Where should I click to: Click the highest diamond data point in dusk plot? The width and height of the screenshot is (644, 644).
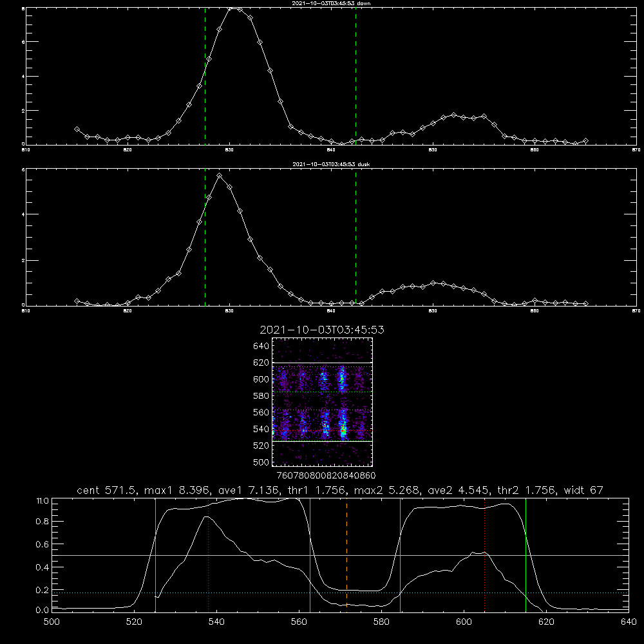(220, 176)
